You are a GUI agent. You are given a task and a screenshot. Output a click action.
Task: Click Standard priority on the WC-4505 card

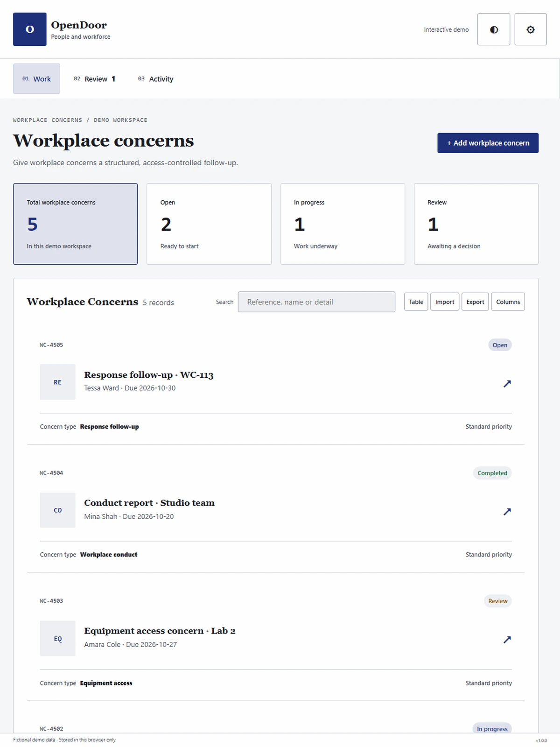[x=489, y=427]
